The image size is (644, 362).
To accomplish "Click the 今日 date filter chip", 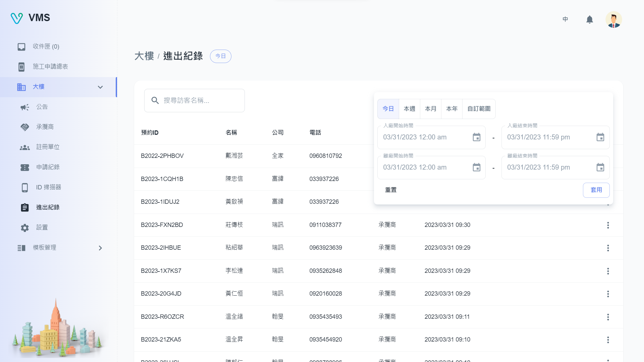I will click(x=220, y=56).
